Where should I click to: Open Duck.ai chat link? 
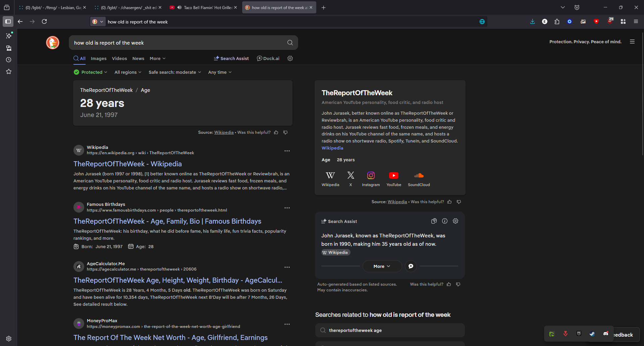[x=268, y=58]
